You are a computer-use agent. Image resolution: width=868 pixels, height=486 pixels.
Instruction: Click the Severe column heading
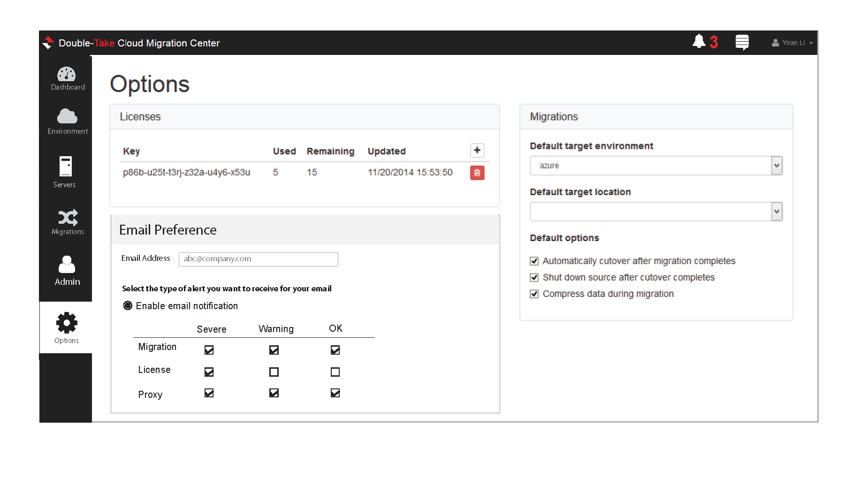click(x=212, y=329)
